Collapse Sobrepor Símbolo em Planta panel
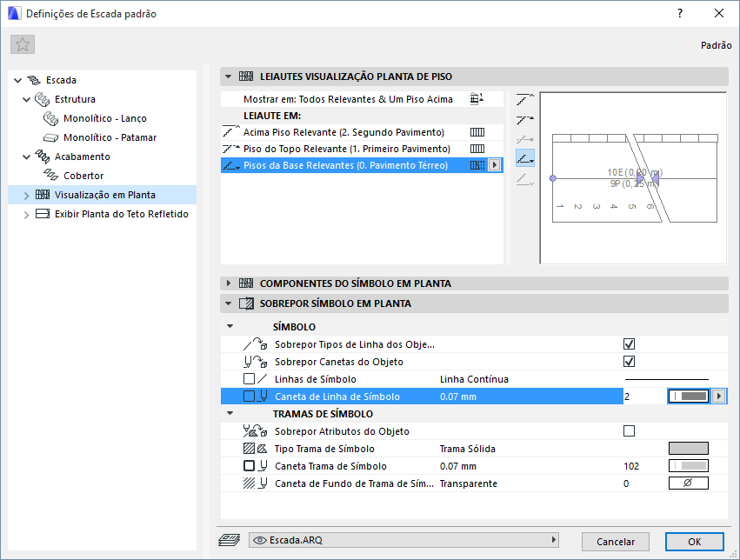This screenshot has width=740, height=560. (229, 303)
